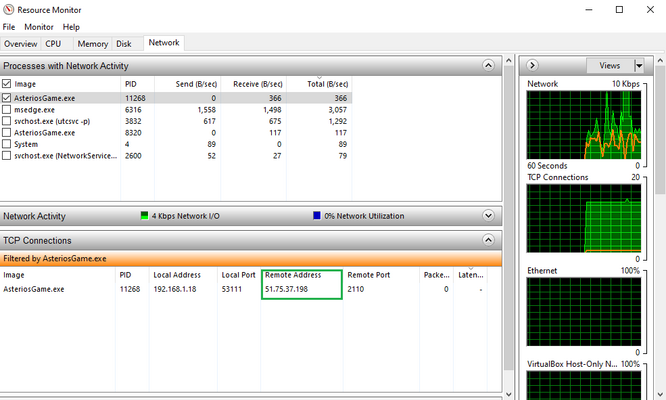Check the svchost.exe (utcsvc -p) checkbox
Viewport: 666px width, 400px height.
click(x=6, y=121)
